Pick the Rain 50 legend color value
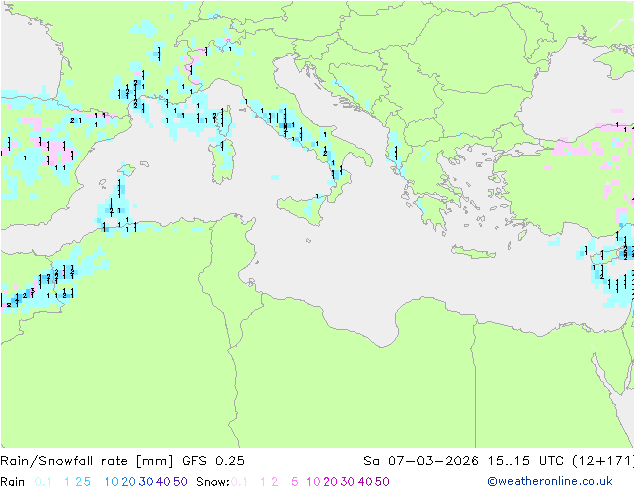The width and height of the screenshot is (634, 490). [x=180, y=482]
